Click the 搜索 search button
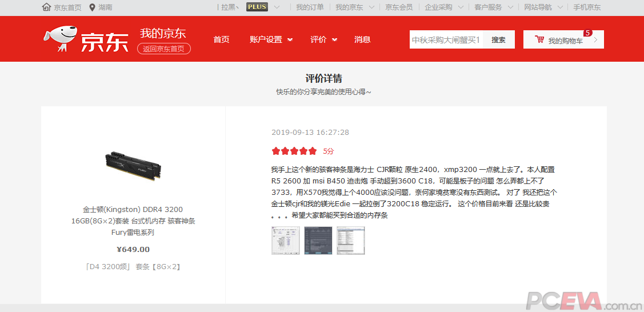 (499, 40)
